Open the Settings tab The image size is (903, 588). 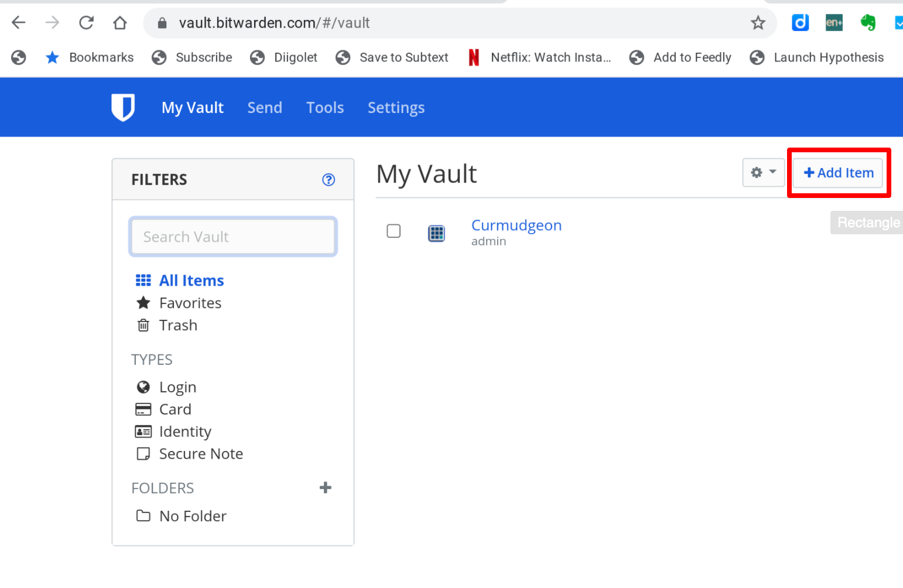(396, 108)
